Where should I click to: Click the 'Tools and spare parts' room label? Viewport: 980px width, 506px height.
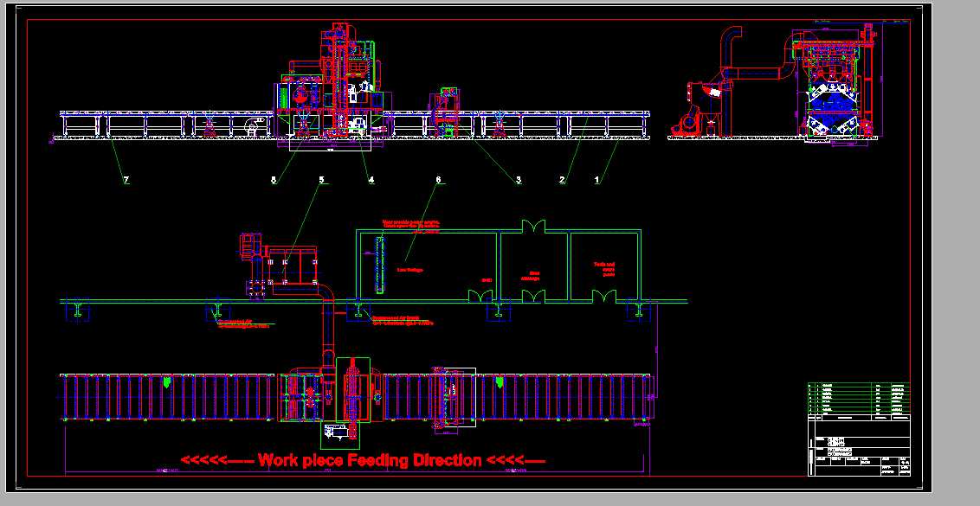click(605, 269)
